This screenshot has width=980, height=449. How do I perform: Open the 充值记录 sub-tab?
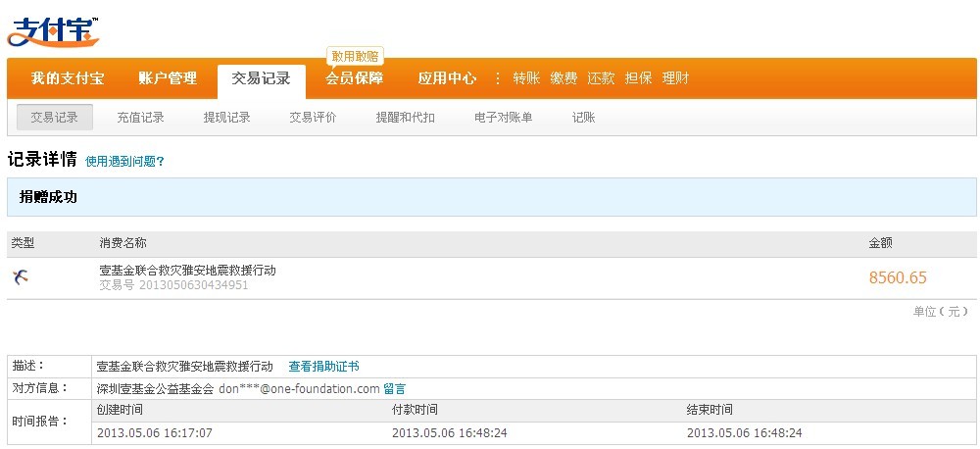pos(140,117)
